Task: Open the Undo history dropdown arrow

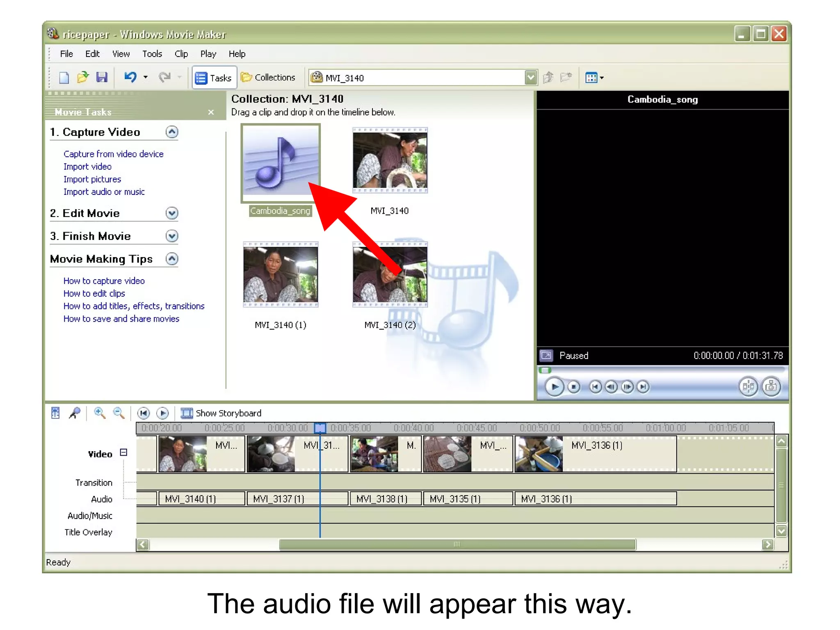Action: pyautogui.click(x=146, y=77)
